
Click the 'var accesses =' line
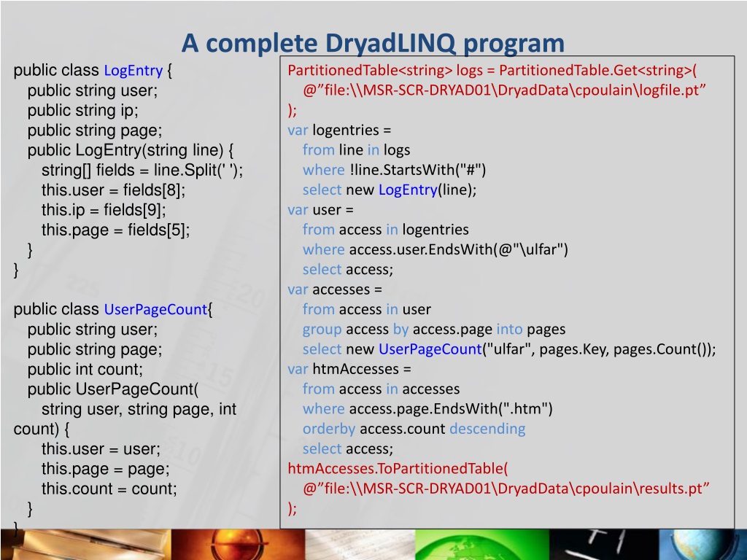click(x=335, y=289)
